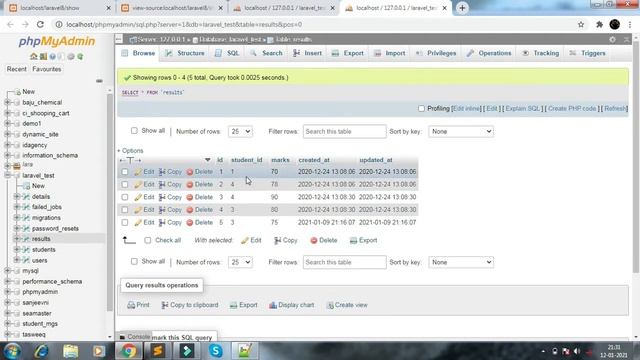
Task: Reload the page in Chrome
Action: (x=40, y=24)
